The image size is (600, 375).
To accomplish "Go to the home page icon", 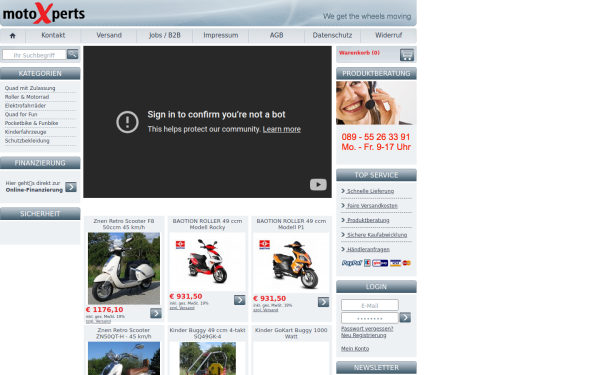I will pyautogui.click(x=13, y=36).
